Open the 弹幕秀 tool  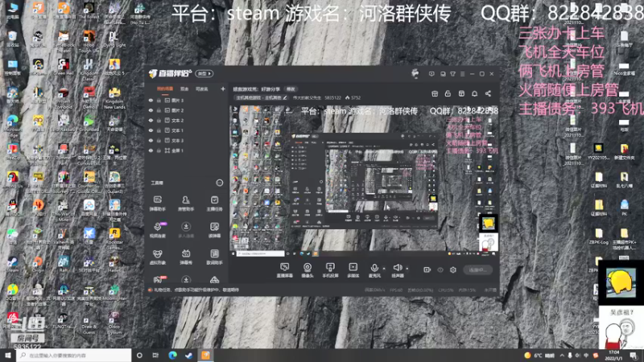click(x=186, y=257)
